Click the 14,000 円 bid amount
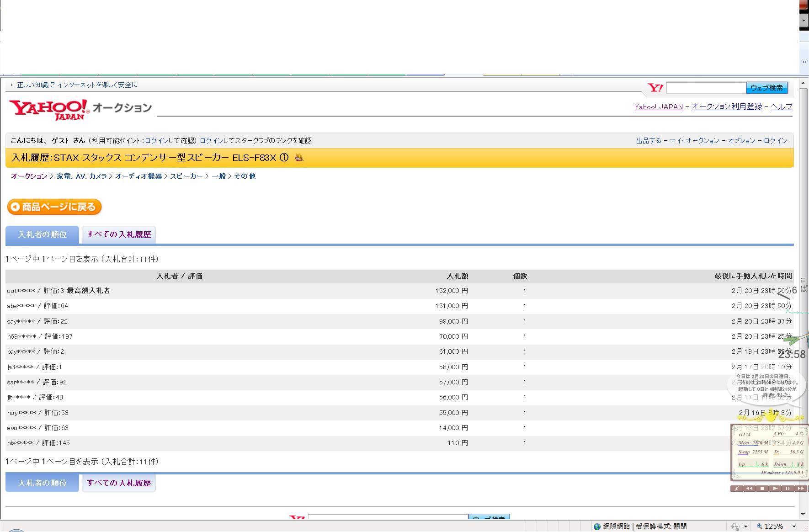This screenshot has width=809, height=532. (x=453, y=428)
